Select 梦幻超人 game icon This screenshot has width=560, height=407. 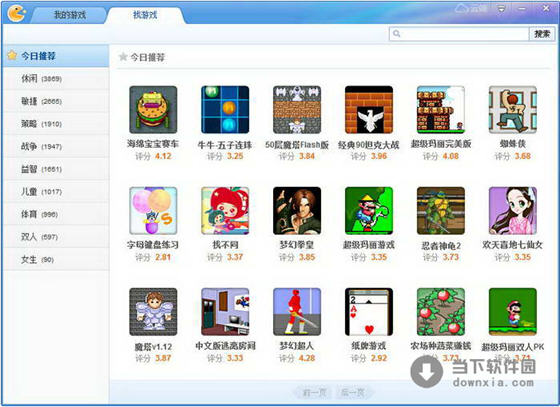pyautogui.click(x=297, y=312)
